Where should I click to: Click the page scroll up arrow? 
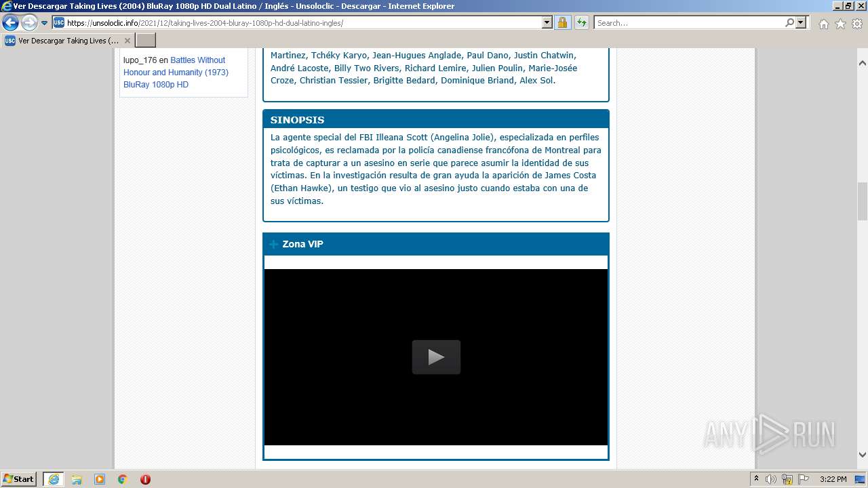[x=863, y=62]
